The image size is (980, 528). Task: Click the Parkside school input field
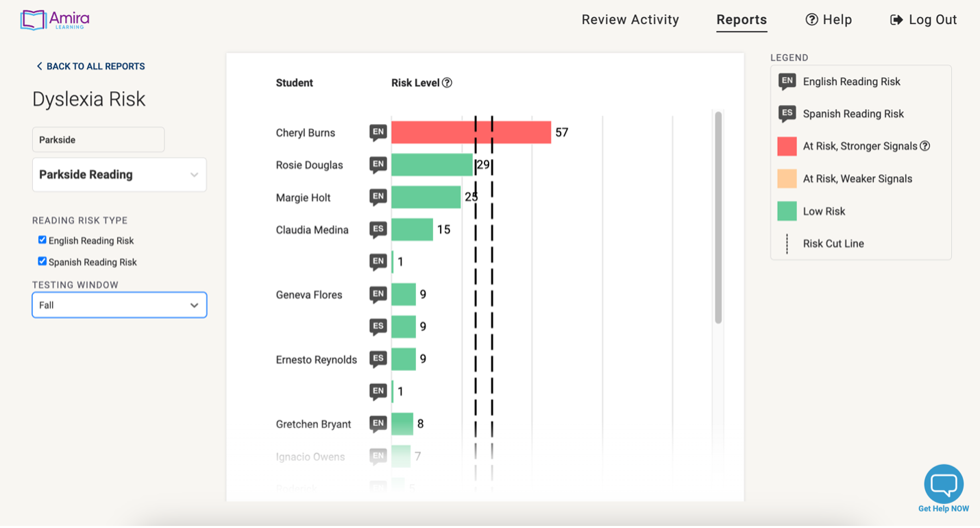point(98,140)
